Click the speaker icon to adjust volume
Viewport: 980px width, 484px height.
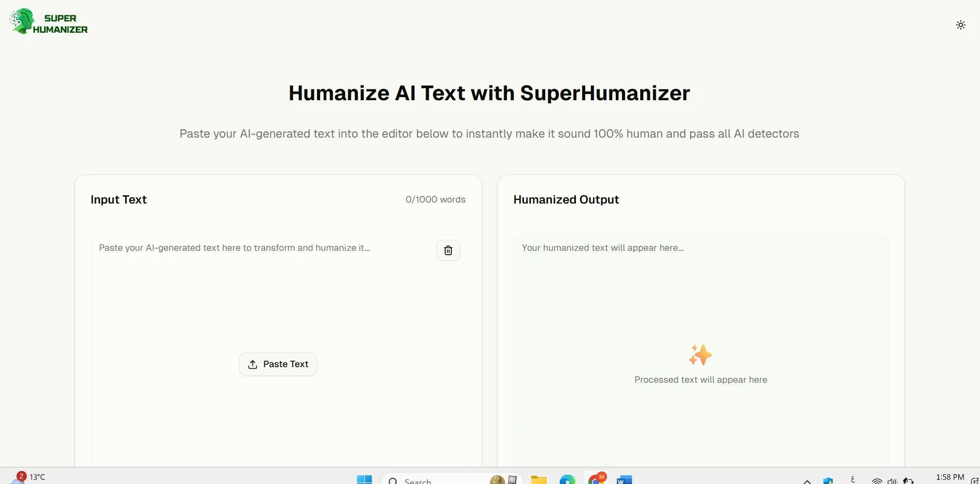(x=892, y=481)
